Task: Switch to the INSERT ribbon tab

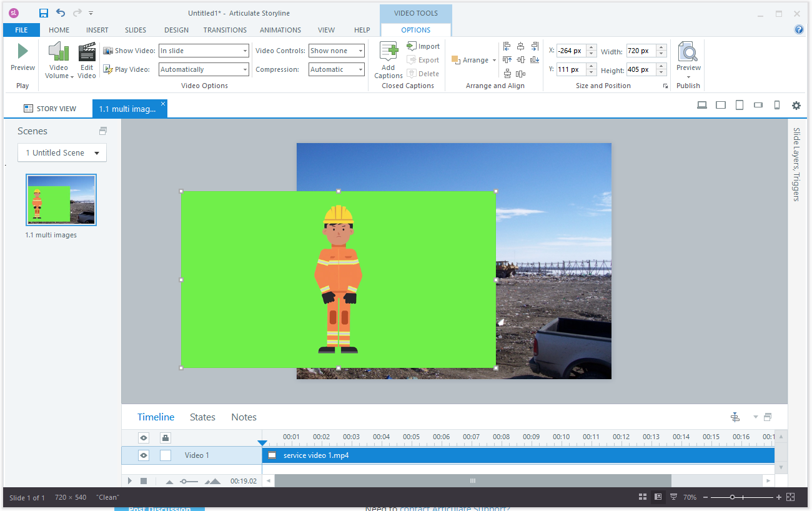Action: coord(97,29)
